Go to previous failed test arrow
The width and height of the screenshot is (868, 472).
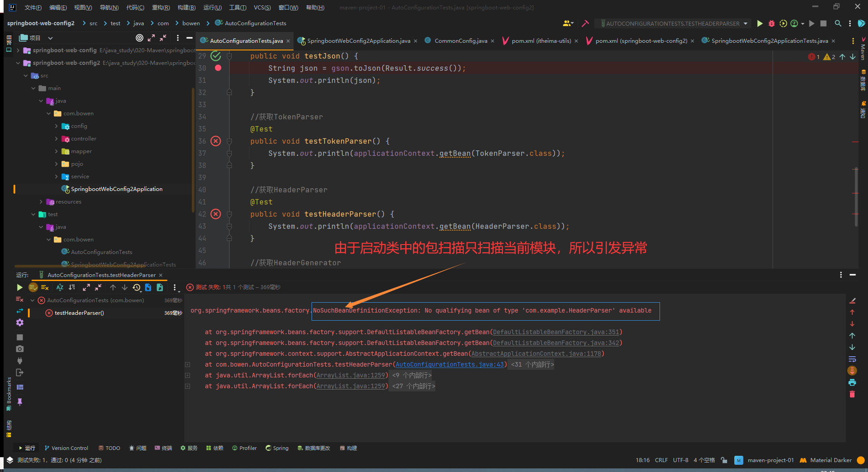113,287
